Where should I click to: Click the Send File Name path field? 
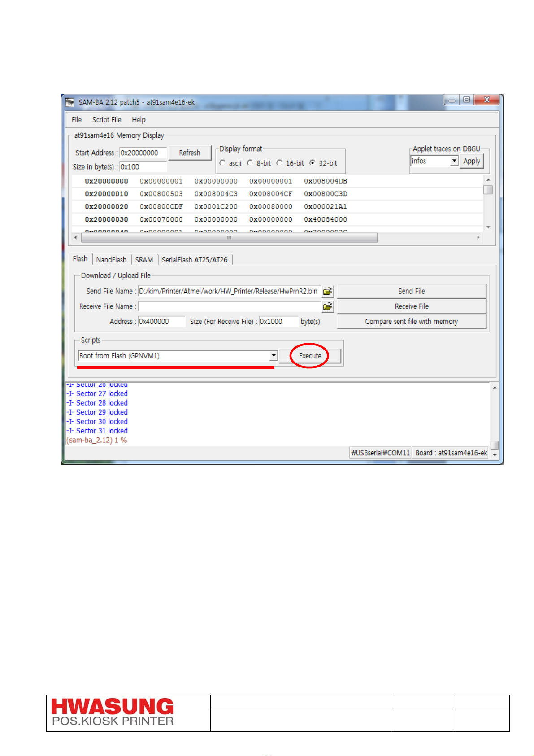point(230,291)
